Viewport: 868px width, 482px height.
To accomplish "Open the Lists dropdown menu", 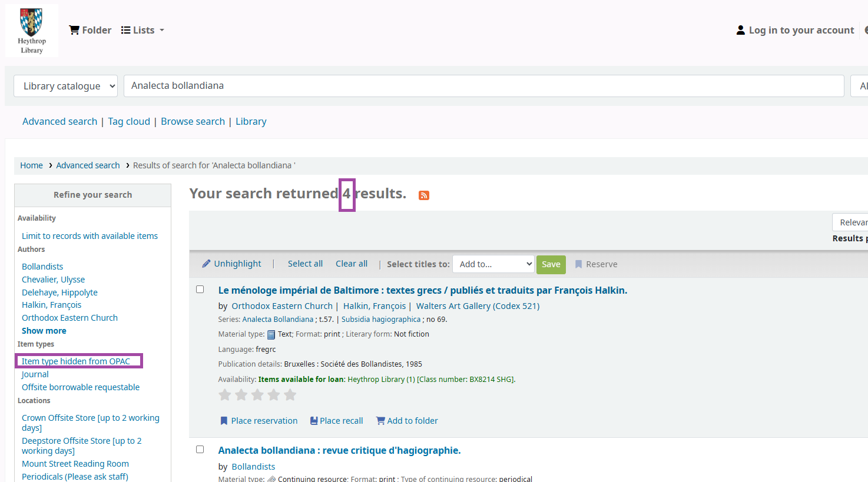I will click(x=143, y=30).
